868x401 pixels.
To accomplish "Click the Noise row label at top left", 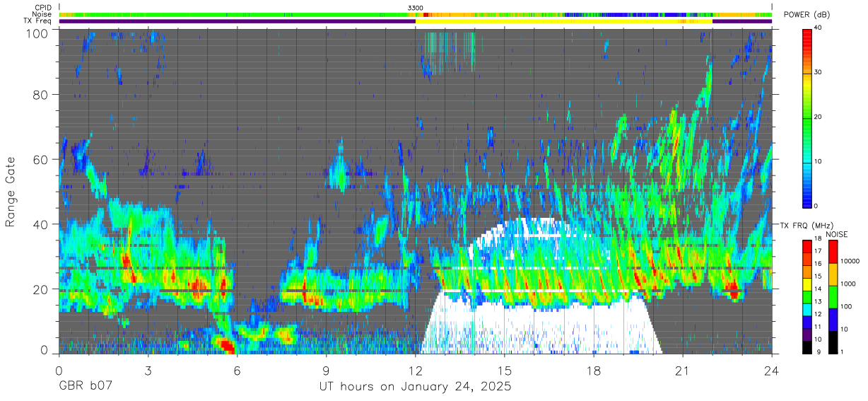I will click(x=42, y=14).
